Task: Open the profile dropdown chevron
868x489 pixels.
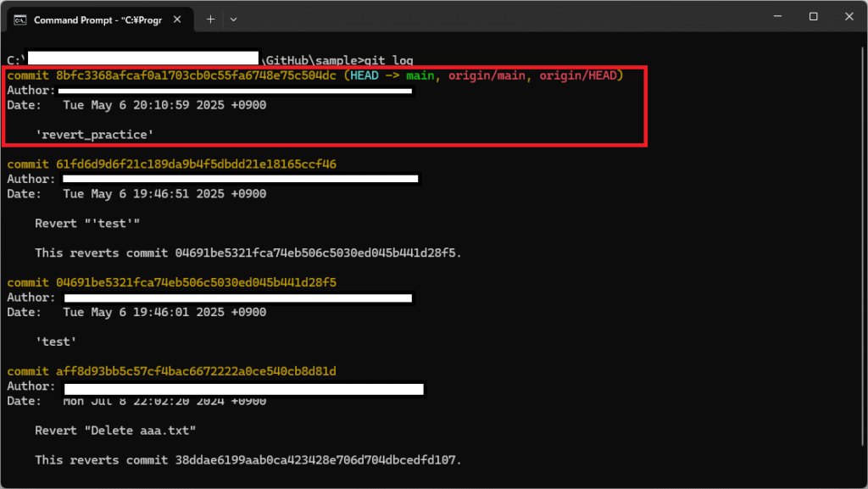Action: click(234, 19)
